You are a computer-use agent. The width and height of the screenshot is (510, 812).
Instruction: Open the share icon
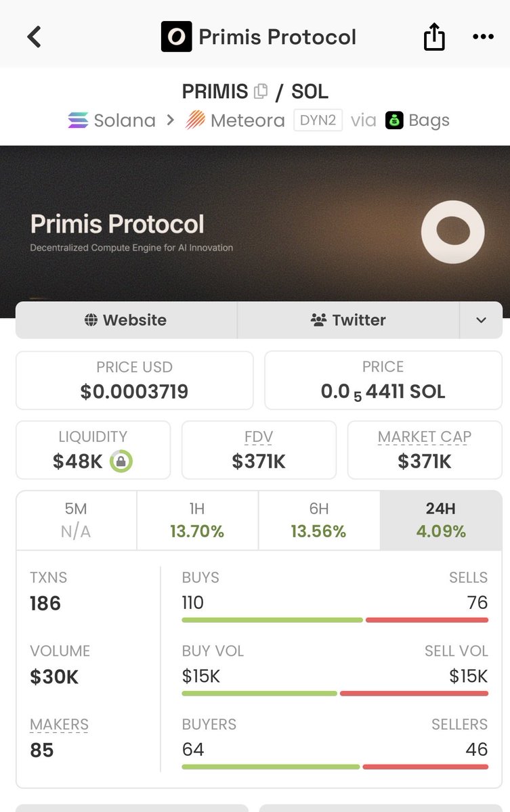pos(434,37)
